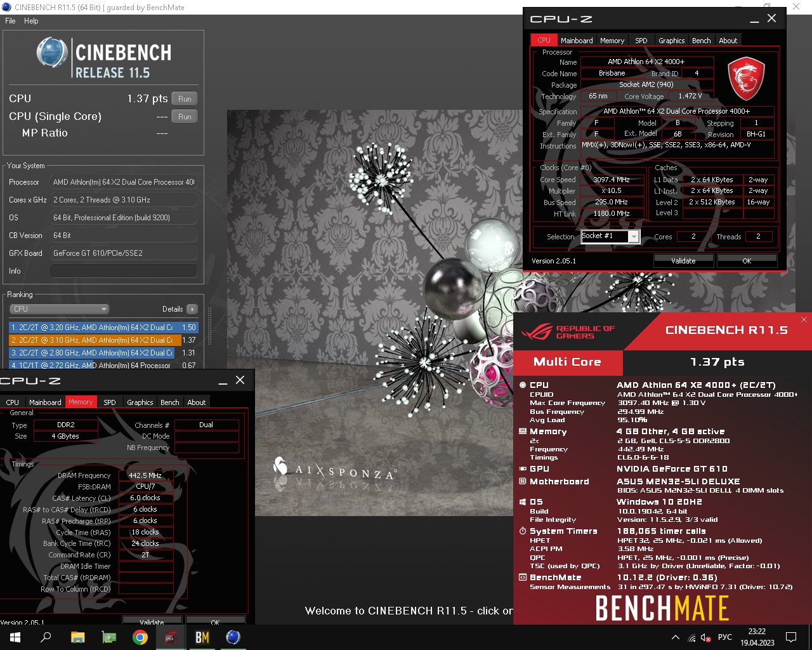The width and height of the screenshot is (812, 650).
Task: Show hidden system tray icons
Action: [x=675, y=637]
